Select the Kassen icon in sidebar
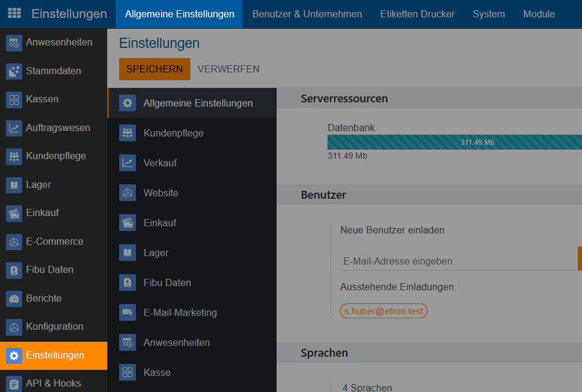 [x=14, y=99]
